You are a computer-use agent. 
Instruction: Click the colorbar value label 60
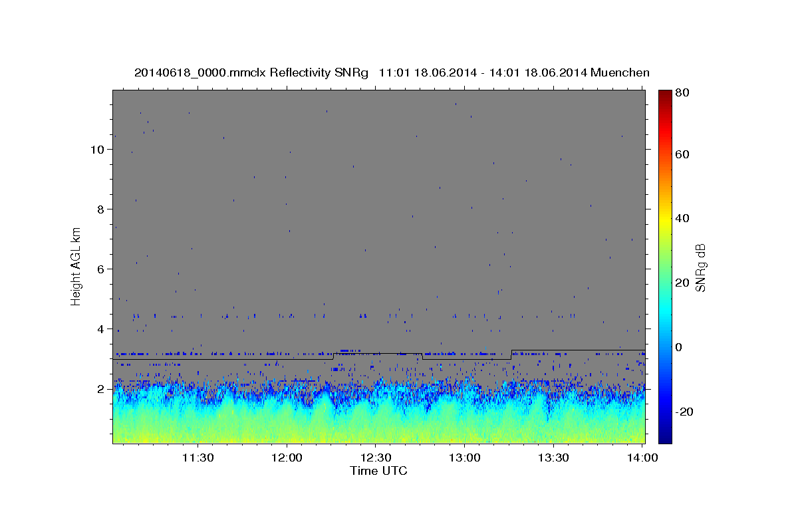click(x=683, y=154)
